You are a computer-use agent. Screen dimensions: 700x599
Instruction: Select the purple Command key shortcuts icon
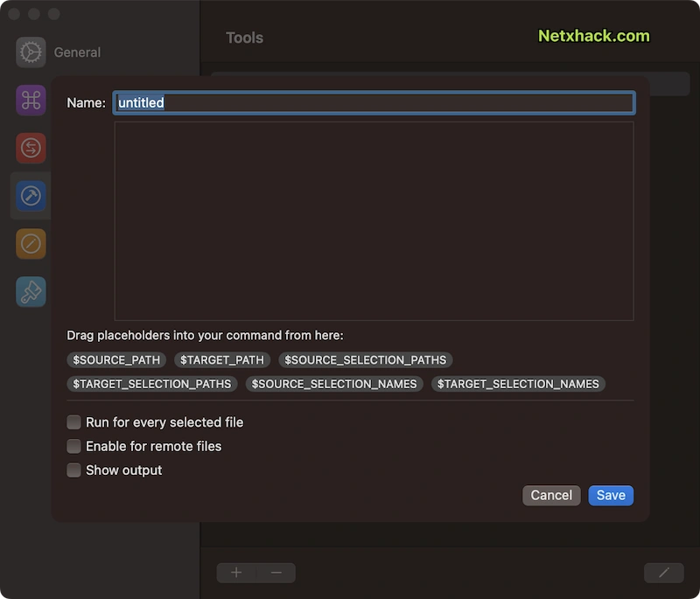coord(31,100)
